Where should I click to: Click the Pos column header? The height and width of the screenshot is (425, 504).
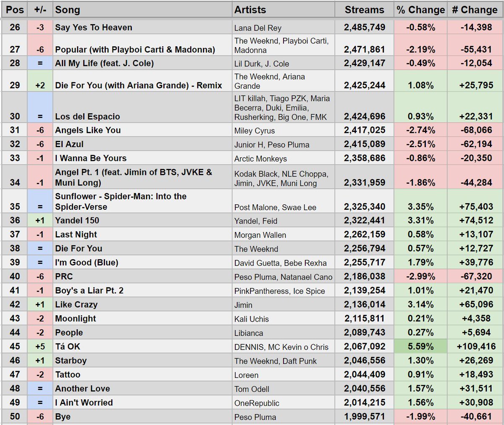[x=15, y=10]
